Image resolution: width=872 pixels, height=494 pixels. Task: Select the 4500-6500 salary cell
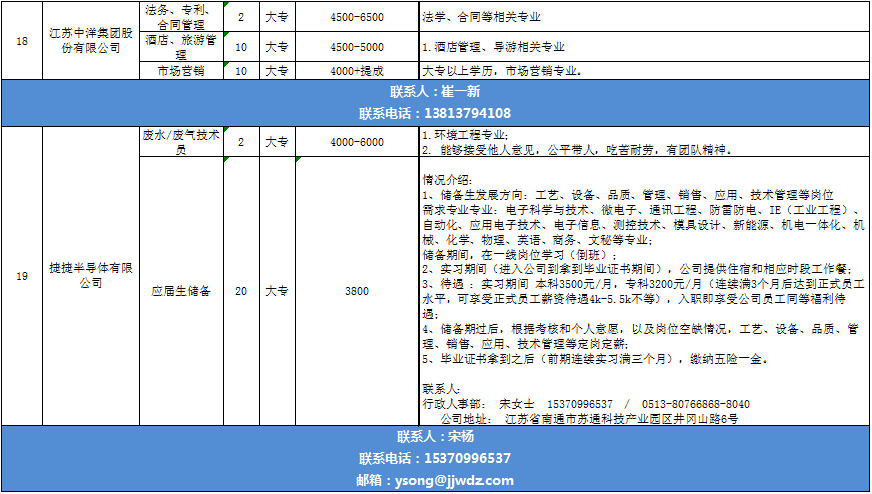click(x=356, y=16)
